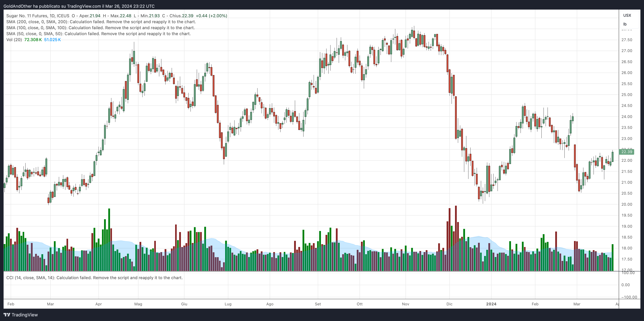This screenshot has width=644, height=321.
Task: Select the SMA 200 indicator legend line
Action: tap(101, 22)
